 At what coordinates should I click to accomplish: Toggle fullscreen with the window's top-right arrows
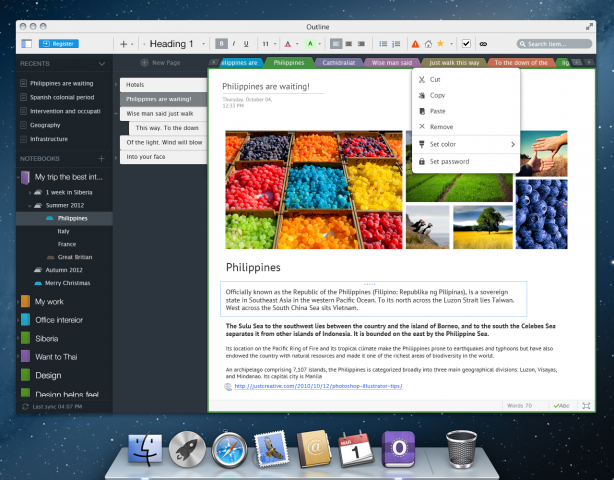(589, 27)
